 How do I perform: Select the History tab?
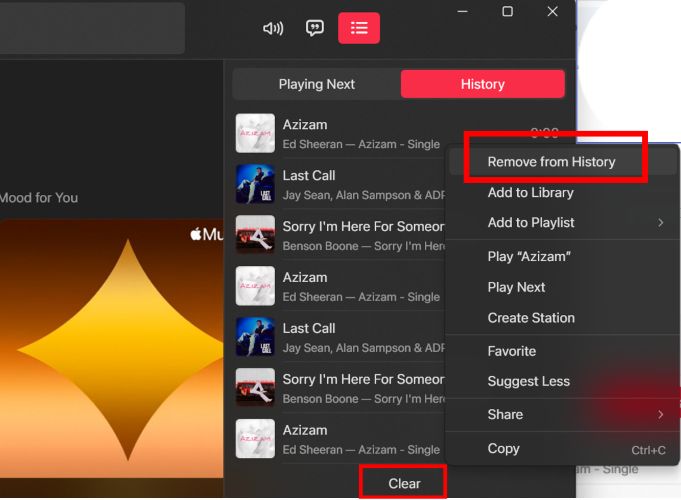(483, 84)
